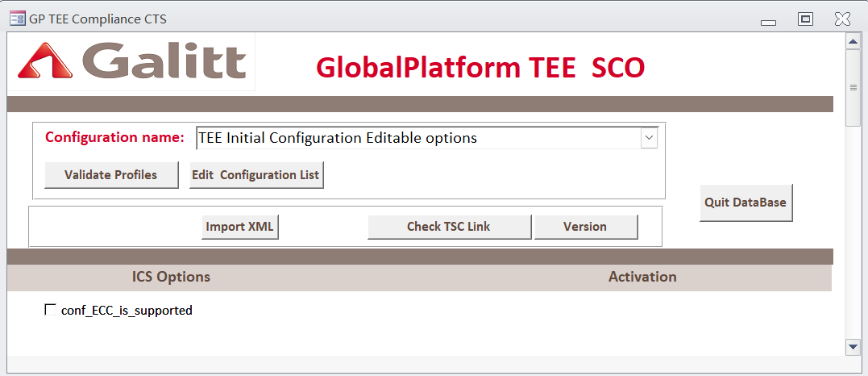The image size is (868, 376).
Task: Close the GP TEE Compliance CTS window
Action: [842, 19]
